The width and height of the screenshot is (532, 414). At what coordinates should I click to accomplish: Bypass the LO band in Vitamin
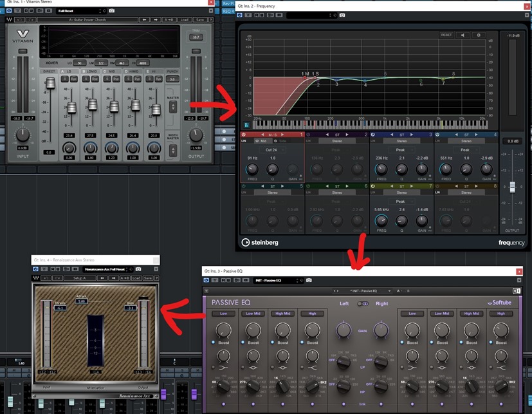coord(75,79)
